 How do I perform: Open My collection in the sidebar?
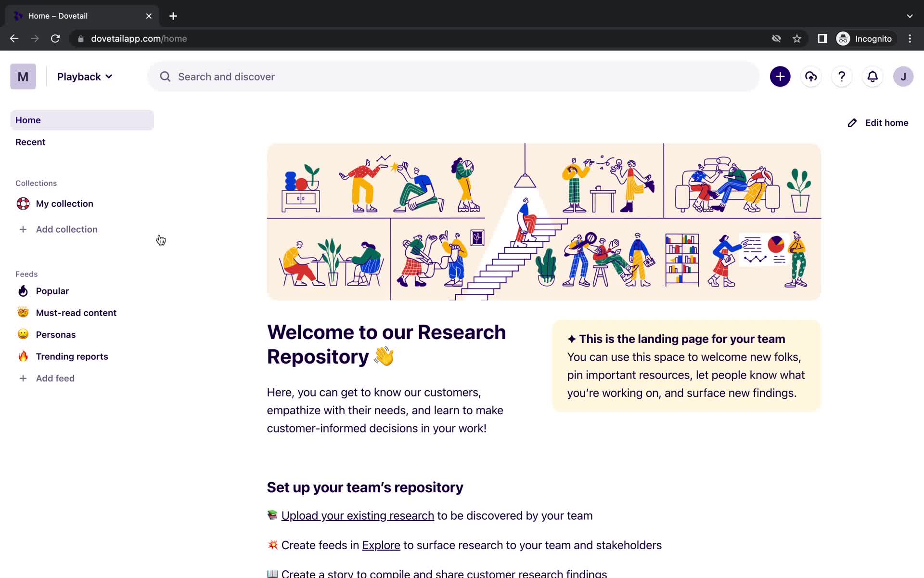(x=64, y=203)
